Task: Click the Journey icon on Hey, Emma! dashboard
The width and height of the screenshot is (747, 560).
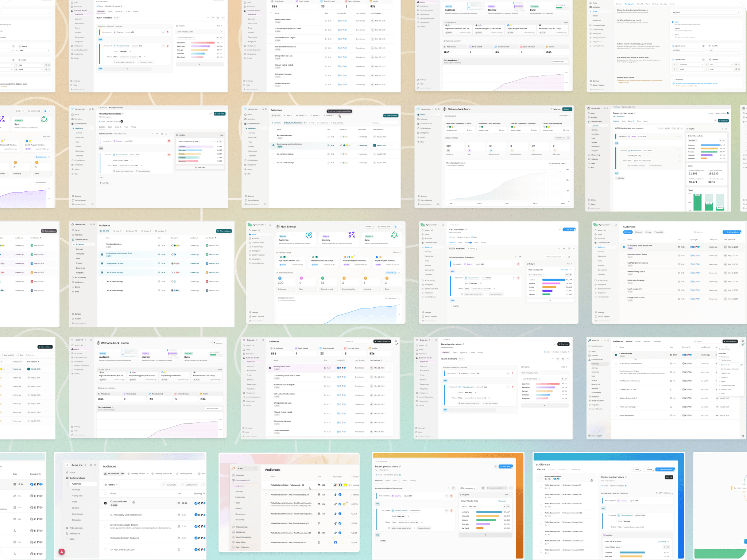Action: click(x=351, y=235)
